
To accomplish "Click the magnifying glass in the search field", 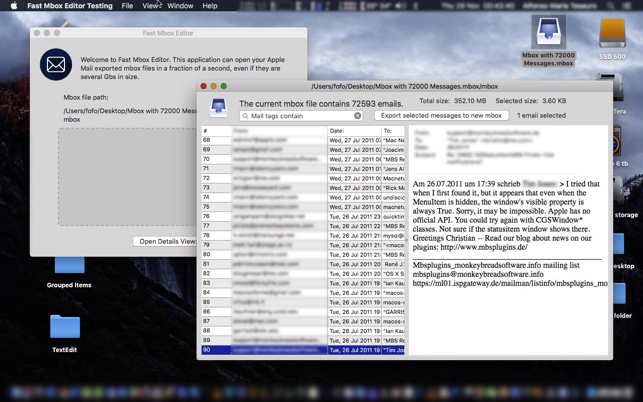I will pos(245,116).
